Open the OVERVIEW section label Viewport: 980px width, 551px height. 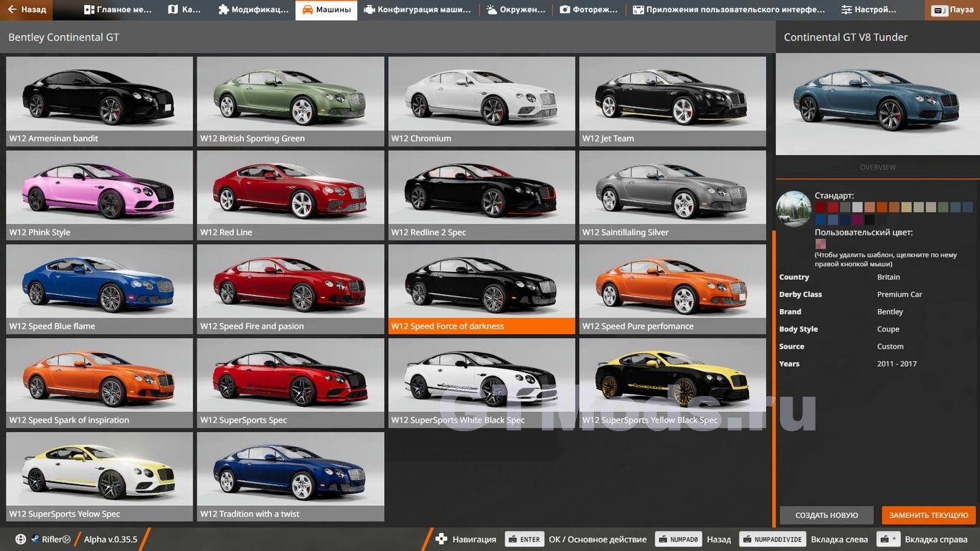pos(877,167)
